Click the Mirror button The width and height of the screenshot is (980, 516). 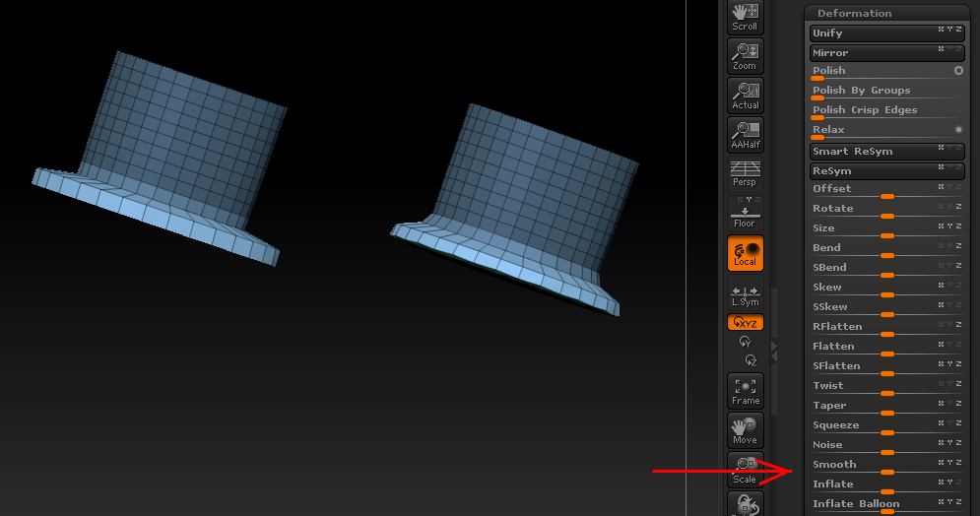coord(886,53)
